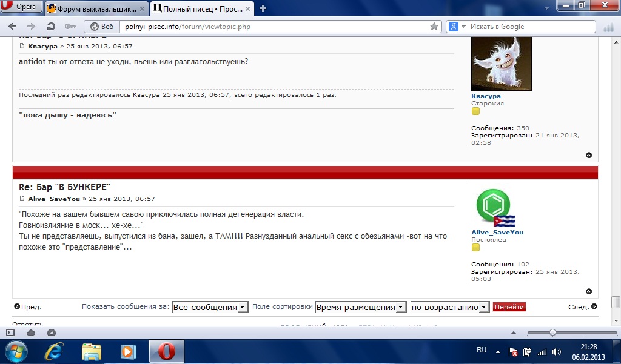Jump to top from Квасура post arrow

[589, 155]
